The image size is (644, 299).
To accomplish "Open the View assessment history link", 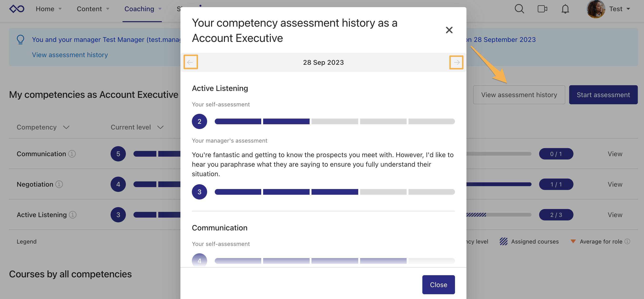I will pos(70,55).
